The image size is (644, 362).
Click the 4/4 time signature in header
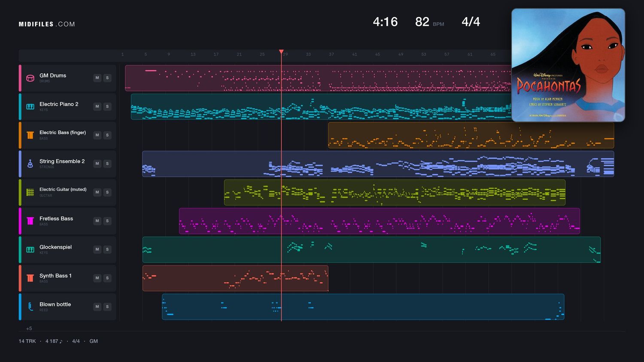[471, 22]
